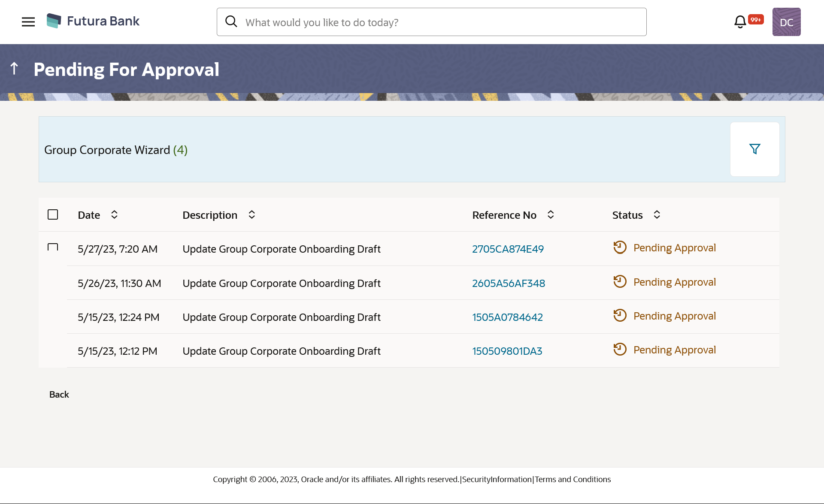Sort by Description column arrows
The image size is (824, 504).
coord(252,214)
